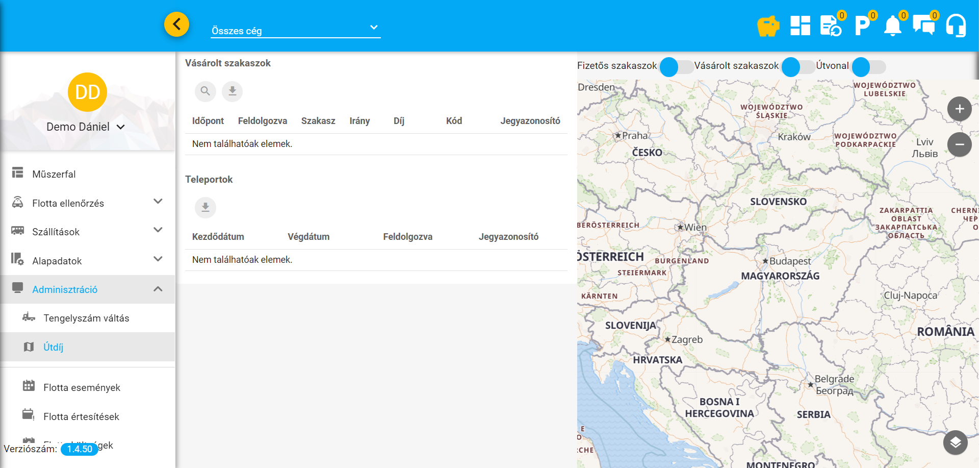Viewport: 980px width, 468px height.
Task: Sort by the Időpont column header
Action: (x=208, y=121)
